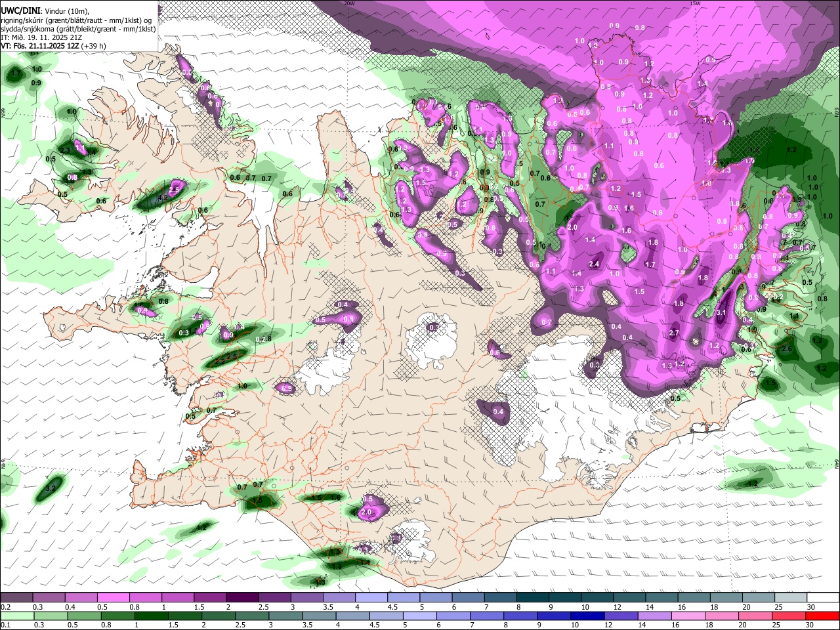The width and height of the screenshot is (840, 630).
Task: Select the periwinkle 4 mm snow swatch
Action: [371, 597]
